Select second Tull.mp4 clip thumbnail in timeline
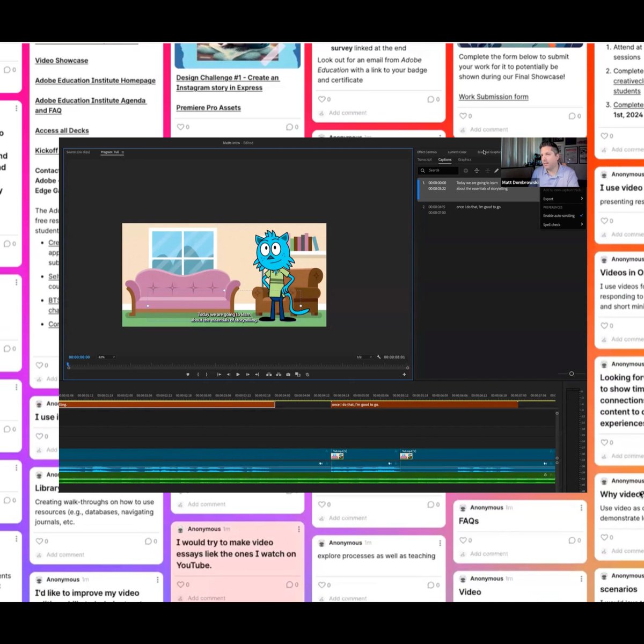 [406, 456]
